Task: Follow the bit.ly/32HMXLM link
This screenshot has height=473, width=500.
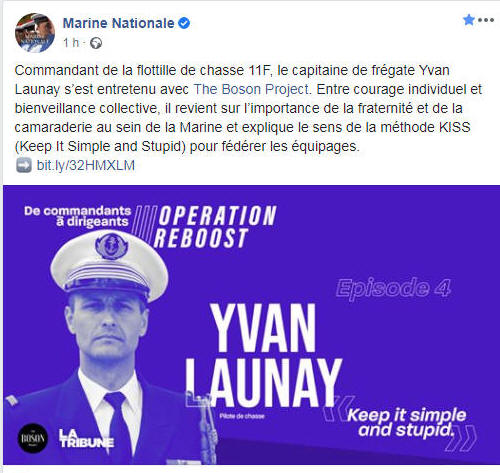Action: tap(86, 165)
